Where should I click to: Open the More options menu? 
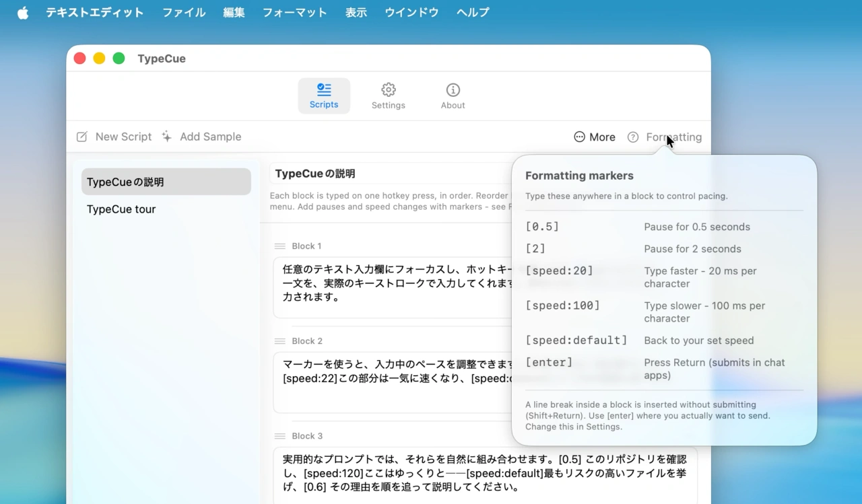coord(595,137)
